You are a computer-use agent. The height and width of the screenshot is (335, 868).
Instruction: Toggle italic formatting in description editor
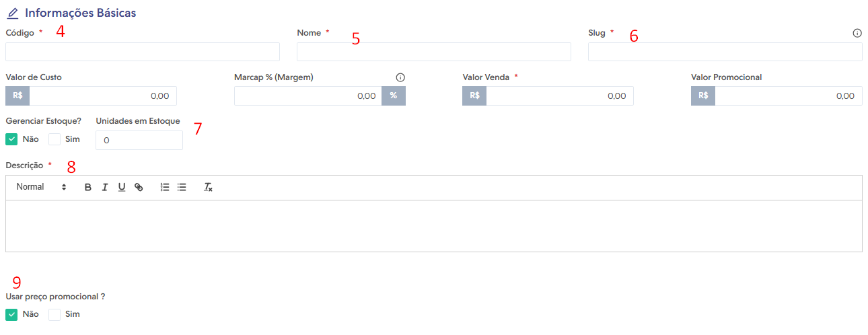tap(105, 188)
